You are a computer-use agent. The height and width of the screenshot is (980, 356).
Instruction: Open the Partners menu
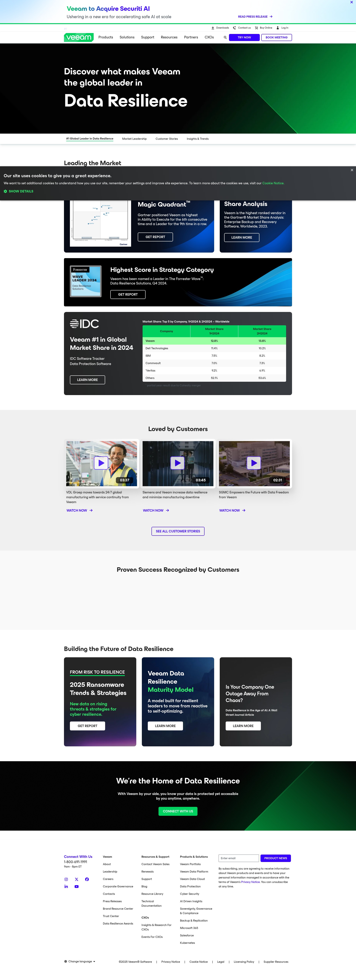191,37
